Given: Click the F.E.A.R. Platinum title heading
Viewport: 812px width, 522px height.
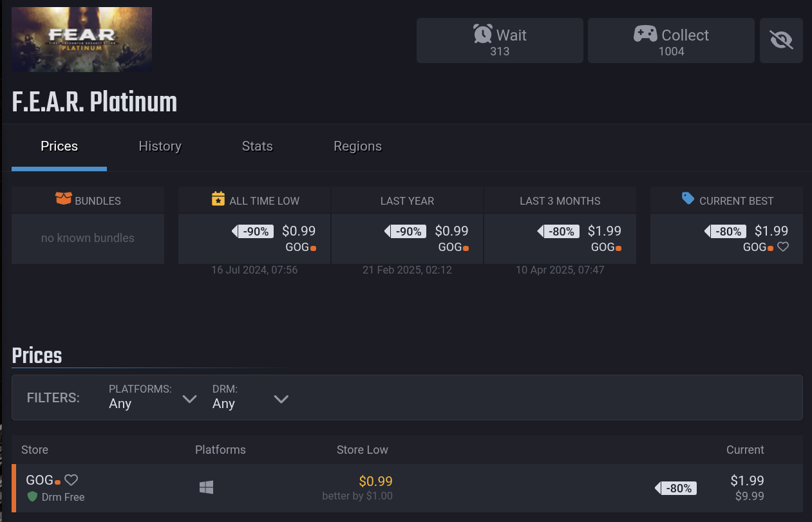Looking at the screenshot, I should (x=95, y=102).
